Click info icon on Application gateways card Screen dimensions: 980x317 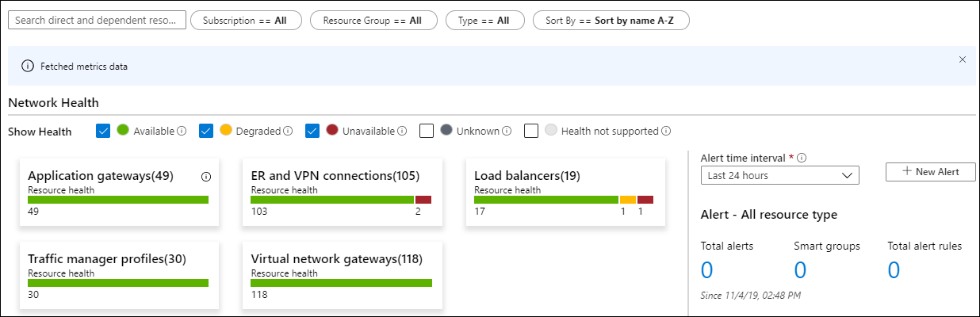pyautogui.click(x=205, y=176)
